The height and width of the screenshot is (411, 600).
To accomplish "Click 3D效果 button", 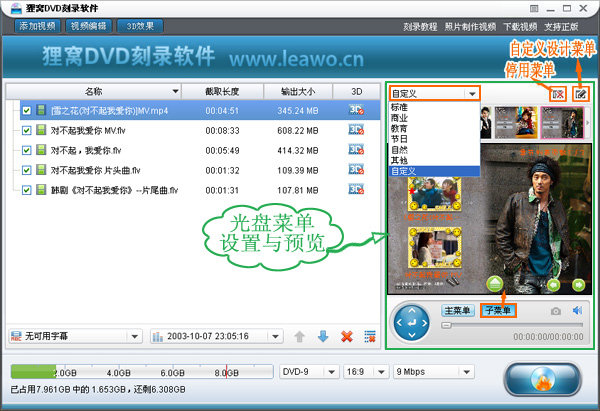I will 140,26.
